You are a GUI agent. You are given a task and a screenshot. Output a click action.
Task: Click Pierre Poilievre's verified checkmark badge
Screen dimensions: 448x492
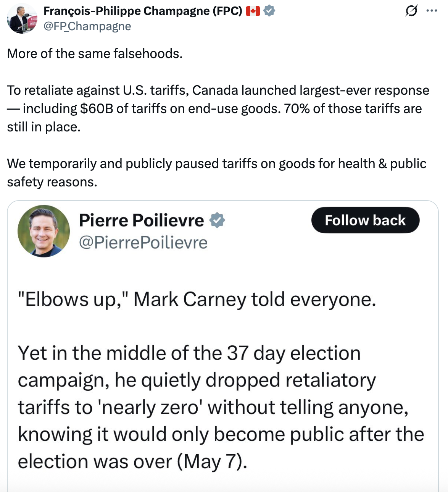coord(217,220)
